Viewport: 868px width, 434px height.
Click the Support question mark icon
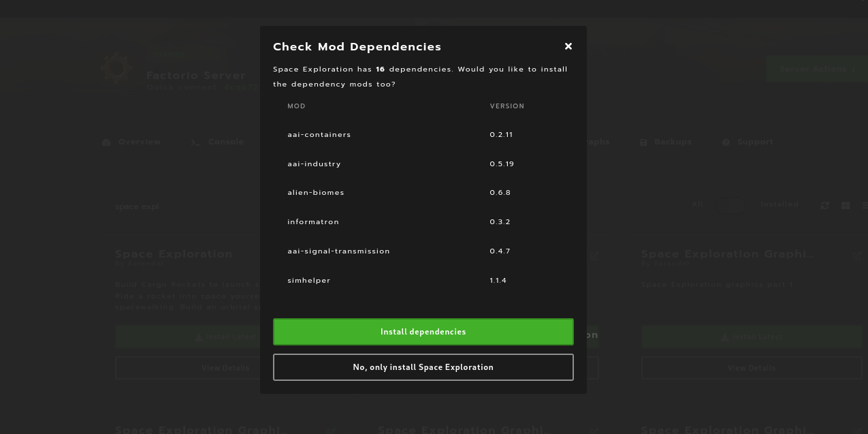(x=726, y=142)
